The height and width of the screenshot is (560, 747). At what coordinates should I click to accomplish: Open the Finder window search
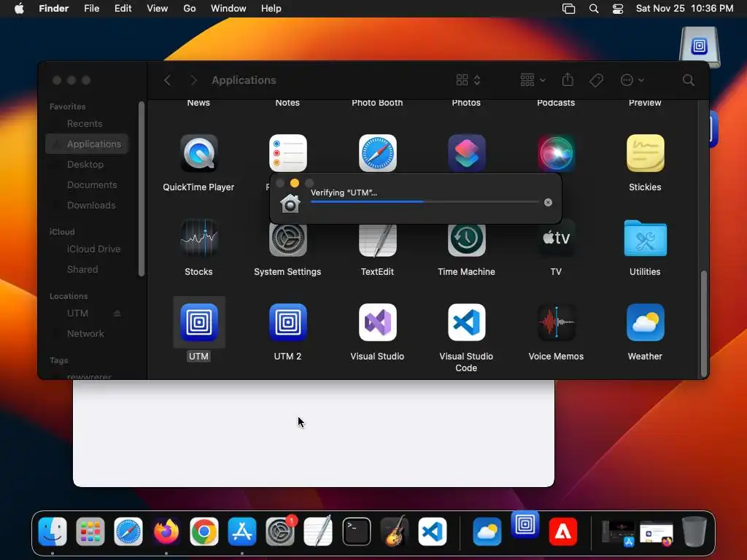pyautogui.click(x=688, y=80)
